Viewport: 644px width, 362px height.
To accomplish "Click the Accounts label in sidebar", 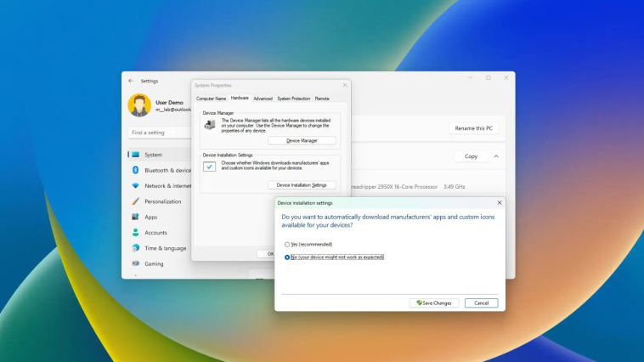I will click(x=155, y=233).
